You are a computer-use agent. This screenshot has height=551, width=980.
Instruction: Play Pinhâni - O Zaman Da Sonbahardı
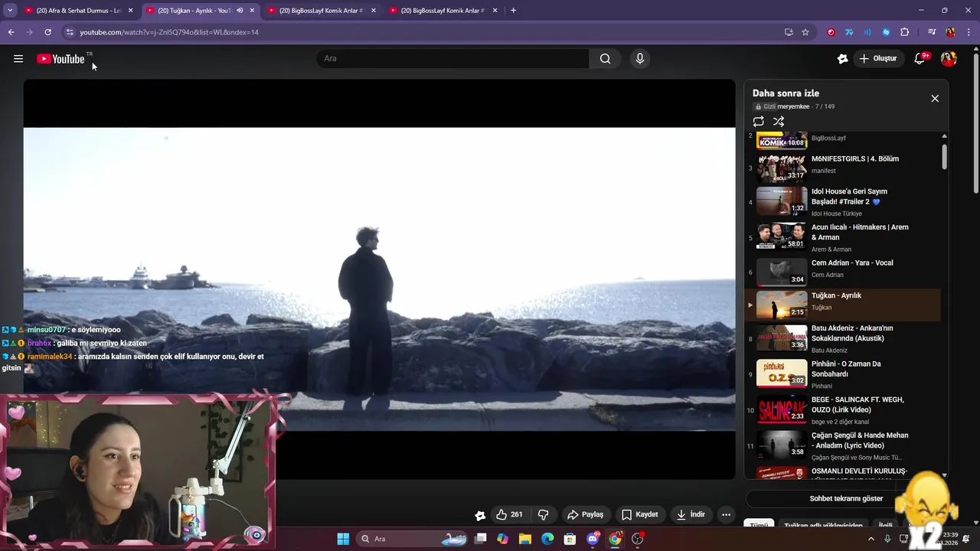pos(842,374)
